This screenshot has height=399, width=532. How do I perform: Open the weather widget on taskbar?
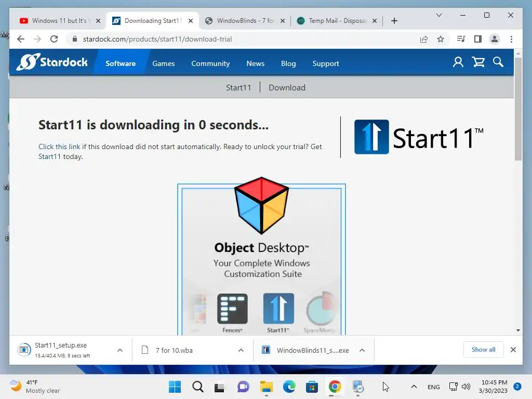(x=35, y=387)
